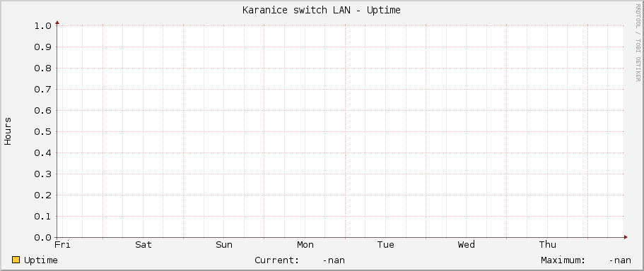
Task: Click the 'Wed' x-axis label
Action: 466,245
